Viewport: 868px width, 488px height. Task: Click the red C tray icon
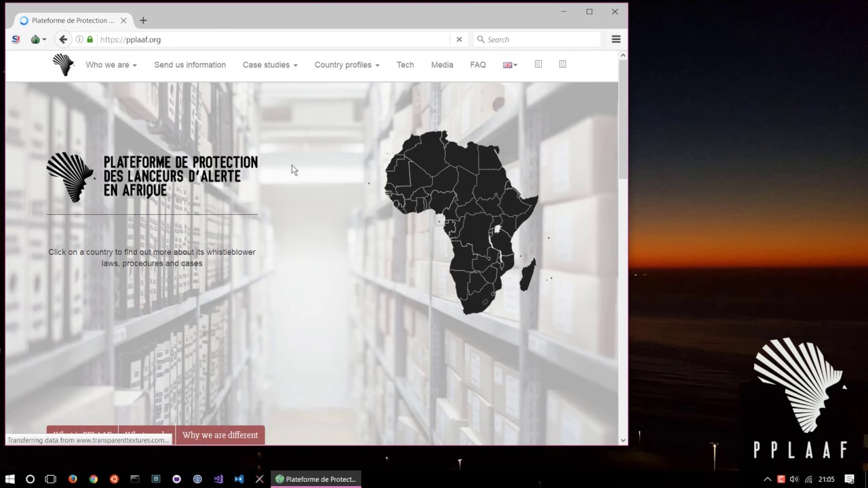[781, 479]
